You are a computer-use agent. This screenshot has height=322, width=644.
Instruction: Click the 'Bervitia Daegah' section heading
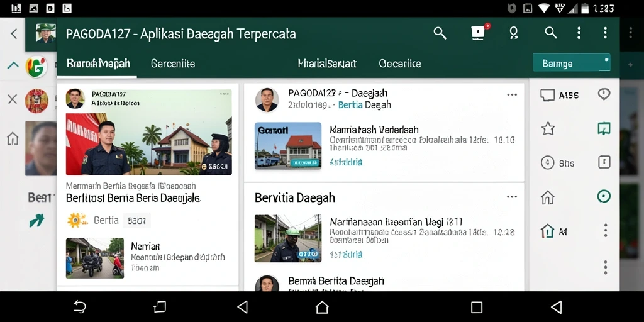pyautogui.click(x=294, y=197)
